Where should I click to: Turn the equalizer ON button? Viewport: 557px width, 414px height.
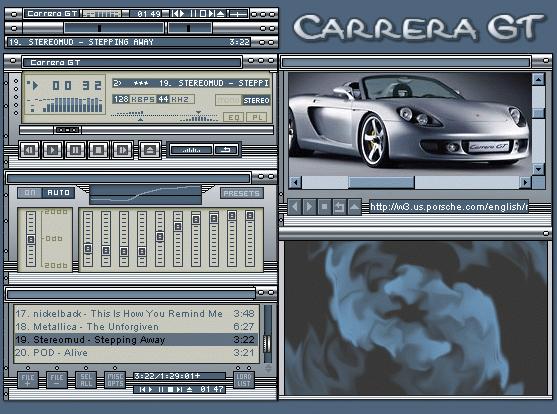tap(30, 193)
